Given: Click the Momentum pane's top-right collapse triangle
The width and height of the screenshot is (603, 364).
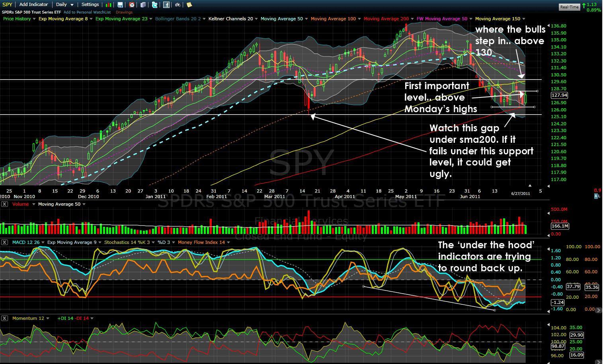Looking at the screenshot, I should pos(548,325).
